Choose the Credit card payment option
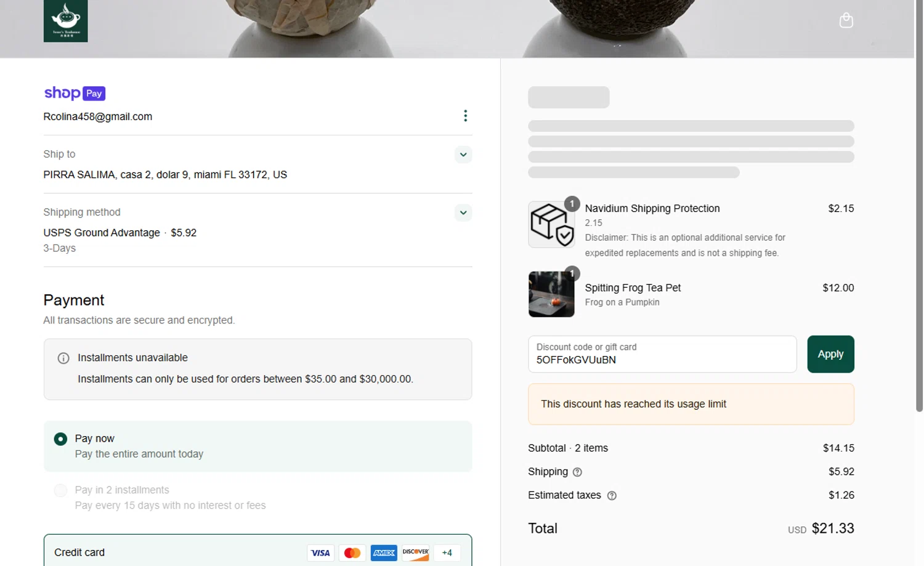The height and width of the screenshot is (566, 924). pos(79,552)
